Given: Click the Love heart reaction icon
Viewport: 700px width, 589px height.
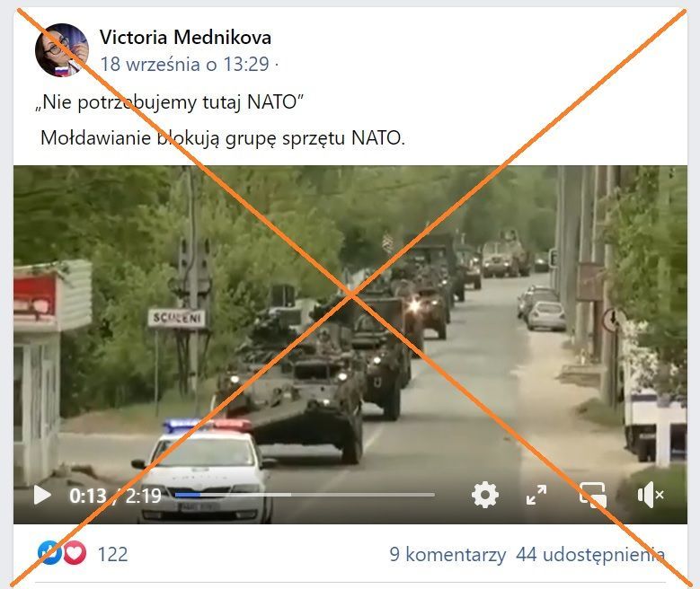Looking at the screenshot, I should [75, 553].
